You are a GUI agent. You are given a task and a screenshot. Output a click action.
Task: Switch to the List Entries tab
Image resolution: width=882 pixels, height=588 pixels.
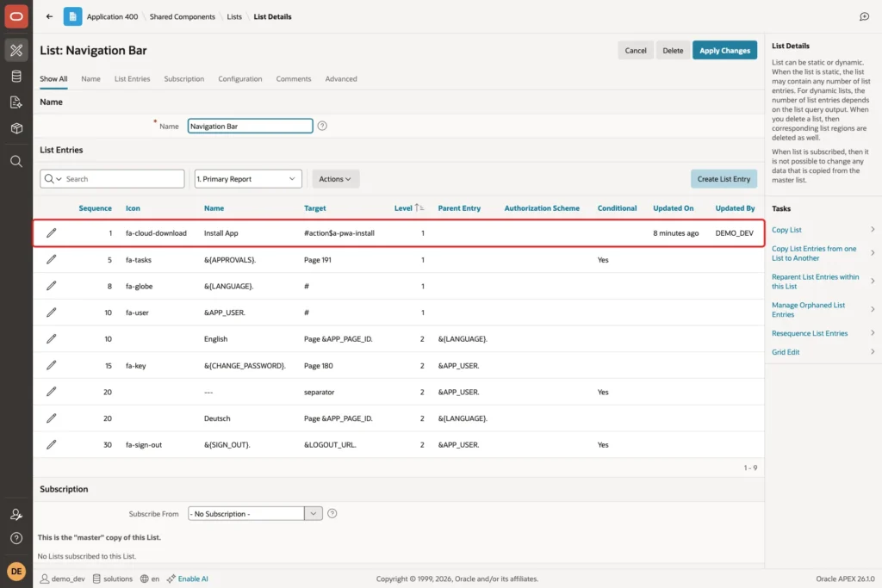(132, 78)
